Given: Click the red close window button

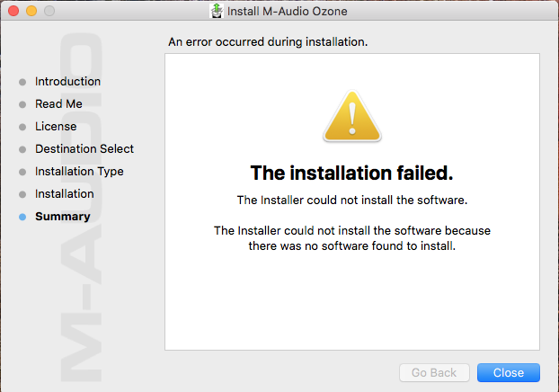Looking at the screenshot, I should (x=13, y=11).
